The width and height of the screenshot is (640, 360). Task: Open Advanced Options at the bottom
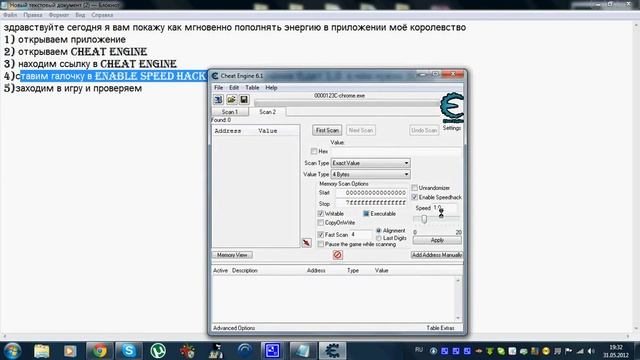pos(234,328)
